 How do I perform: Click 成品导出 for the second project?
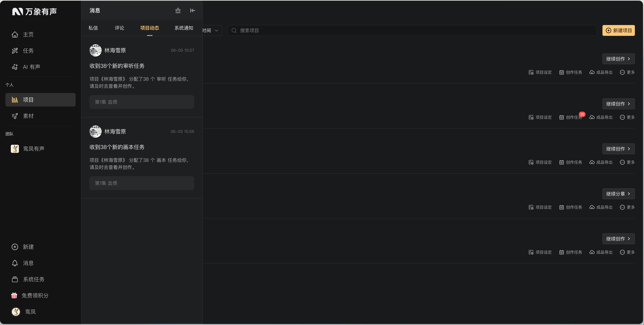point(601,117)
